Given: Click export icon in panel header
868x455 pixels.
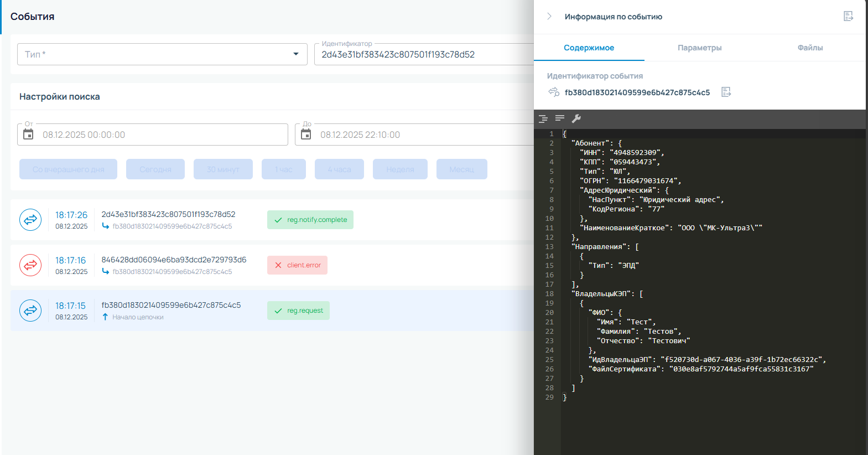Looking at the screenshot, I should tap(848, 16).
